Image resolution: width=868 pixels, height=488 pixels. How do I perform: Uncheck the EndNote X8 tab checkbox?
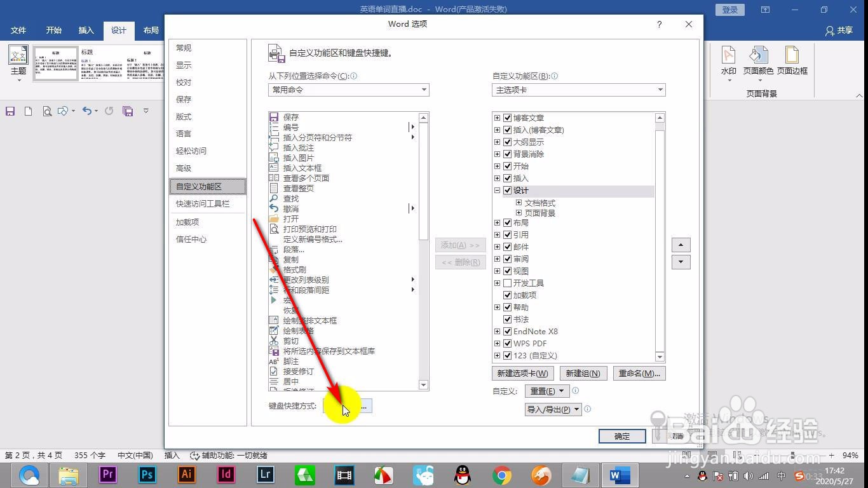point(507,331)
